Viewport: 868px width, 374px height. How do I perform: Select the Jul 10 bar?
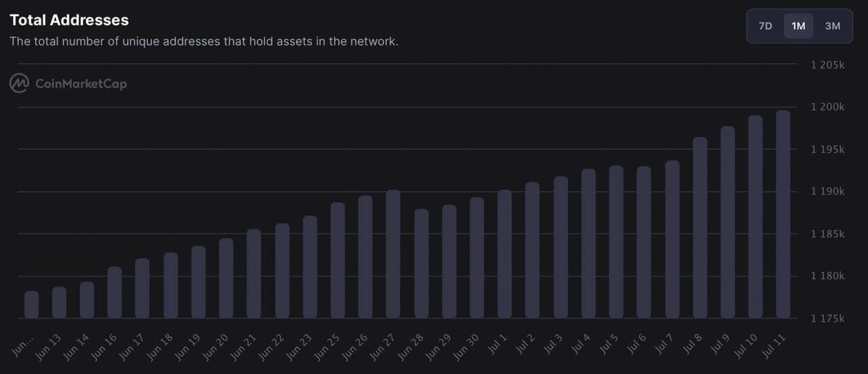tap(755, 217)
